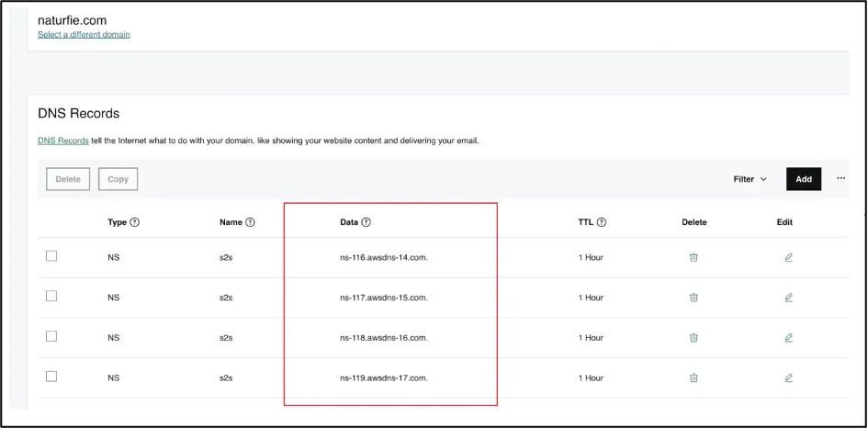Click the black Add button

tap(804, 179)
